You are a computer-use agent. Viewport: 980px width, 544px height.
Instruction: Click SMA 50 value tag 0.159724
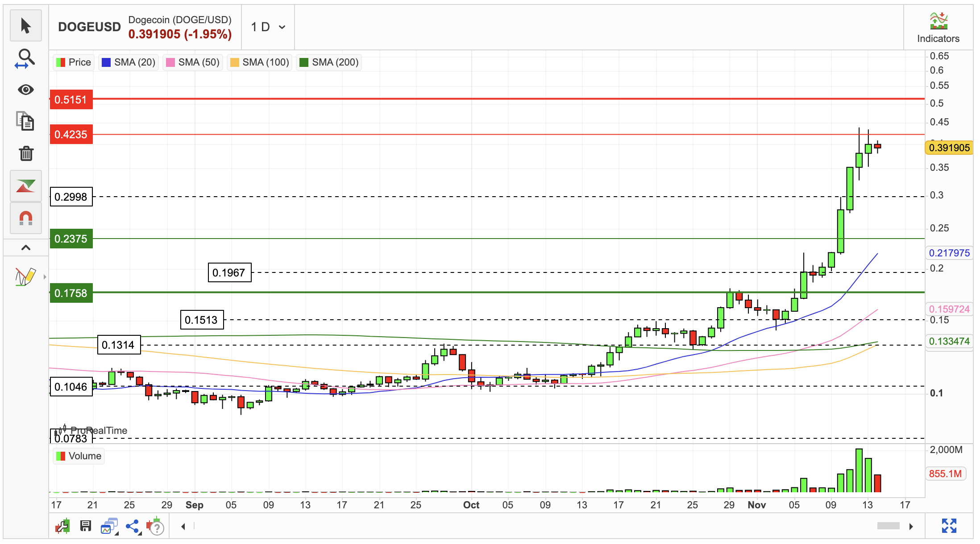point(949,309)
